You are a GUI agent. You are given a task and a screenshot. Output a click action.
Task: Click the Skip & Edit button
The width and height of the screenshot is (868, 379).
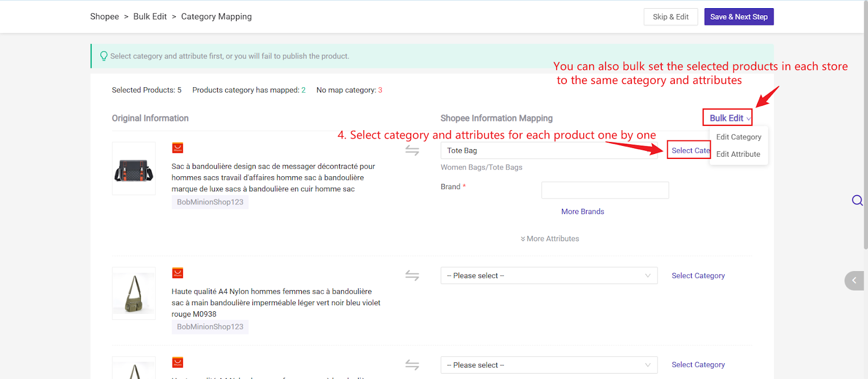670,16
